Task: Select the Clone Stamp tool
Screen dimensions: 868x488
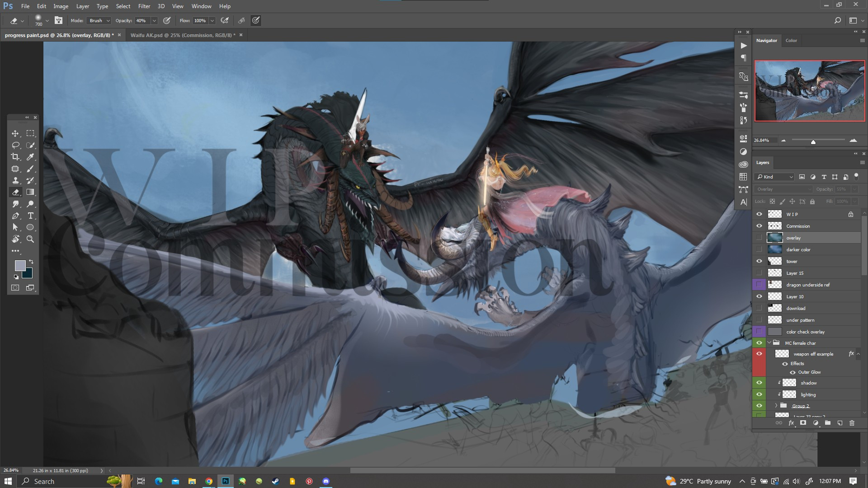Action: click(x=15, y=181)
